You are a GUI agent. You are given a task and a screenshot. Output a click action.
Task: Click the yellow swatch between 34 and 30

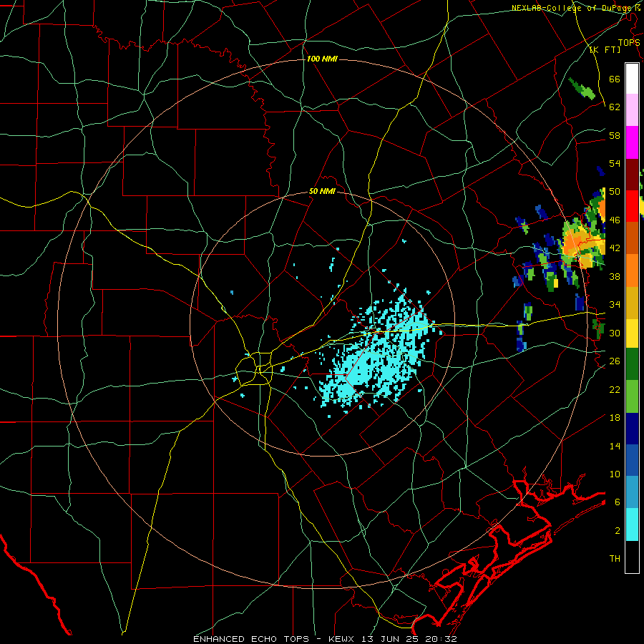pos(632,333)
